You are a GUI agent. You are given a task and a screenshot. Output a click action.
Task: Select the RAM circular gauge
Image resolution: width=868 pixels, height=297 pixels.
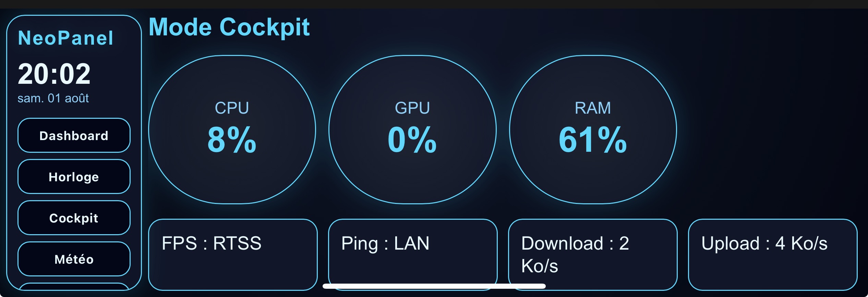pos(593,129)
